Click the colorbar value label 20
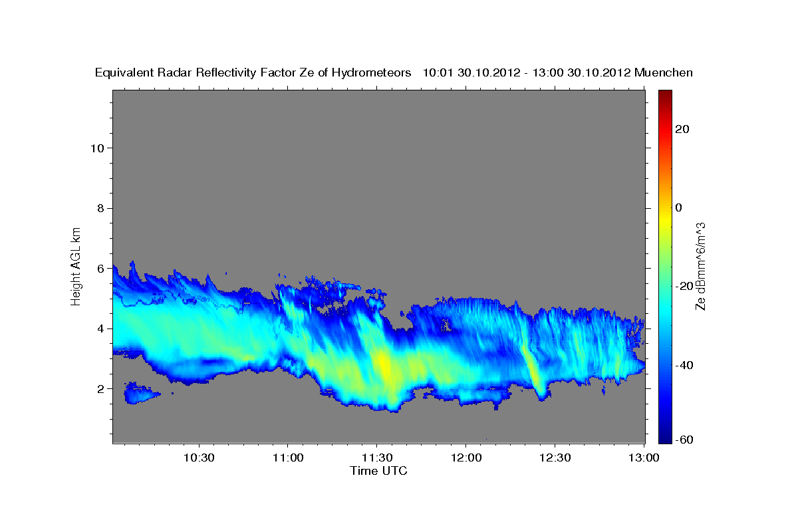 [682, 129]
